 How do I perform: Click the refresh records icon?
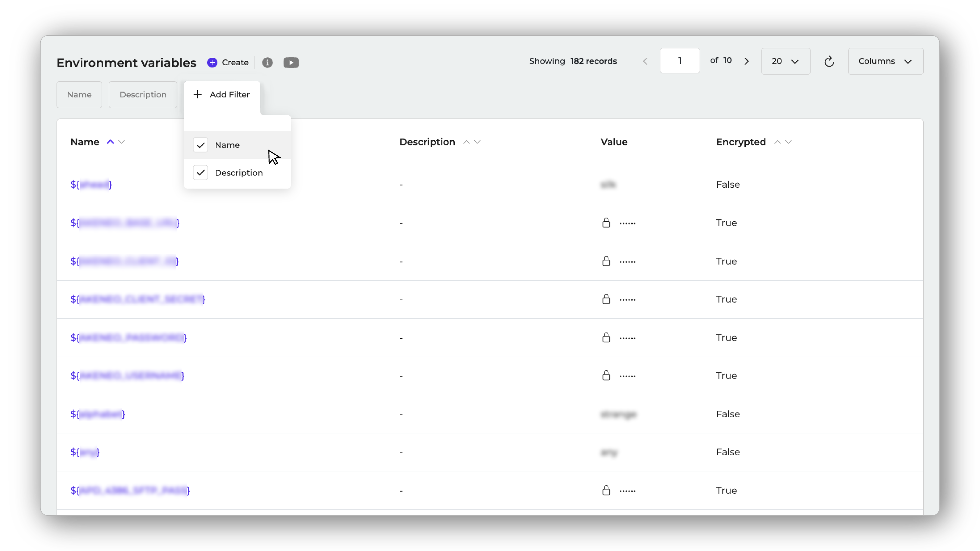coord(829,61)
